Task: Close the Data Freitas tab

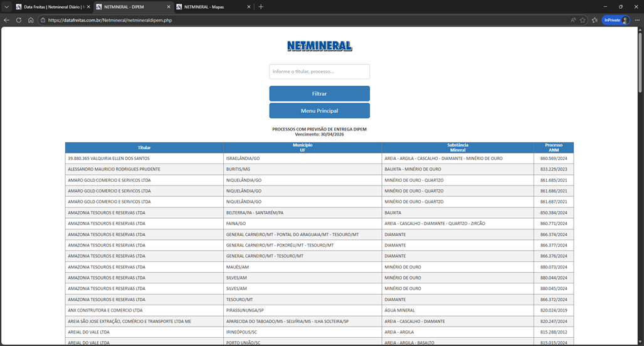Action: 88,7
